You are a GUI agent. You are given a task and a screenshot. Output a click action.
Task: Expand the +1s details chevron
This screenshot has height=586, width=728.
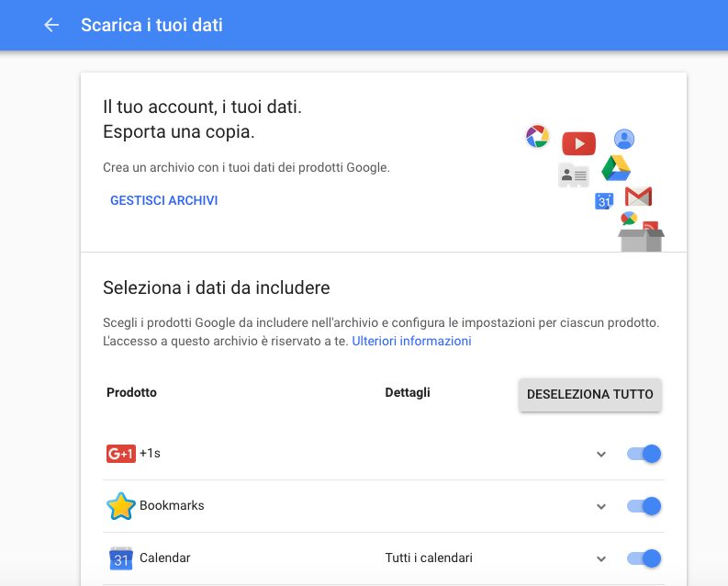601,454
